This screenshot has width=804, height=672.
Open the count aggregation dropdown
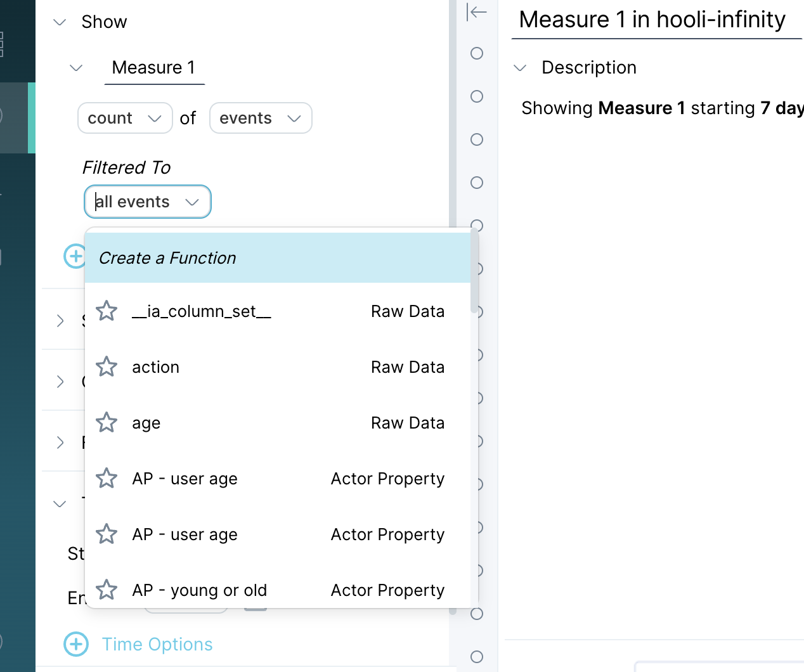pyautogui.click(x=125, y=119)
